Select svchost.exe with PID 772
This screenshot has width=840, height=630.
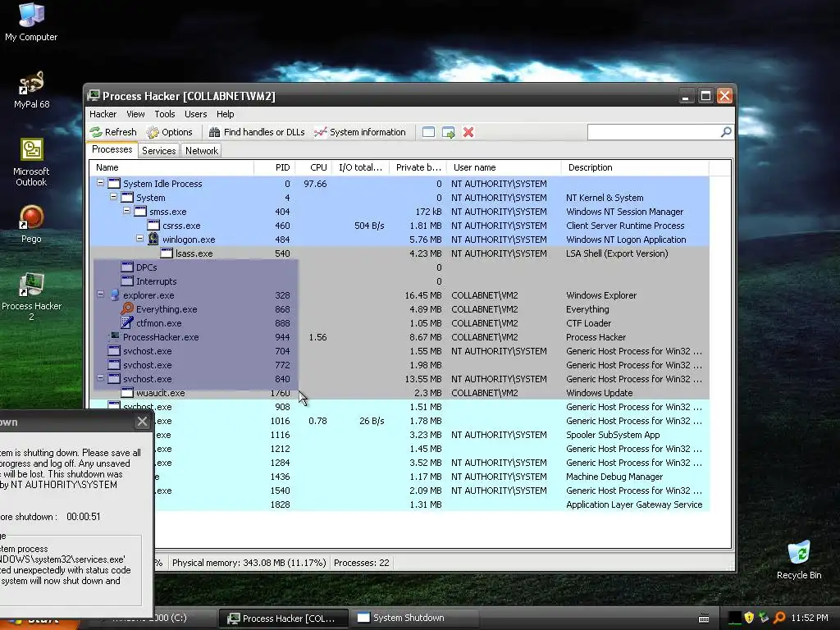[x=399, y=365]
